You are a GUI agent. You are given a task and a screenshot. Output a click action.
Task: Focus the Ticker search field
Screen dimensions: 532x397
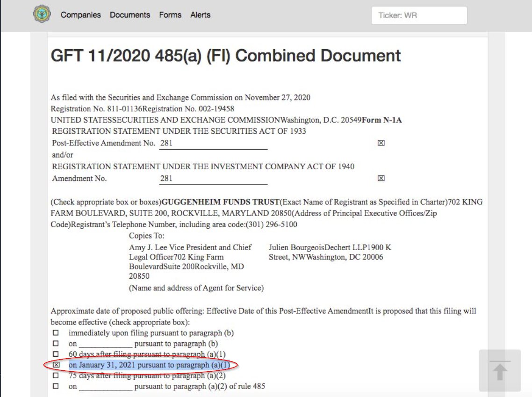(419, 15)
